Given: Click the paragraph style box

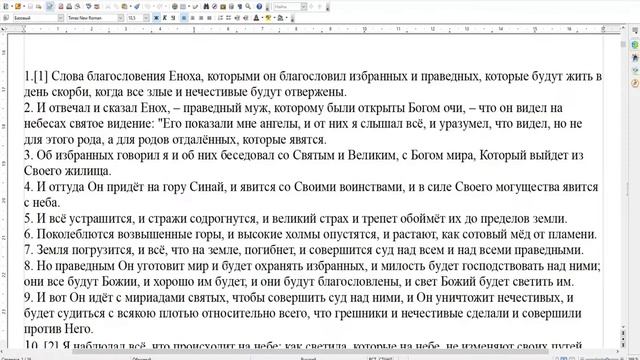Looking at the screenshot, I should pos(35,18).
